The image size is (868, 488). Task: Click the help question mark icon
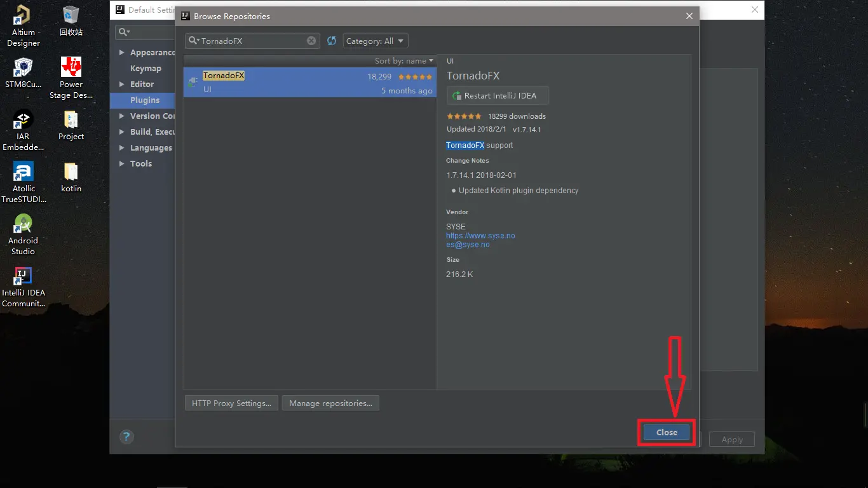126,437
